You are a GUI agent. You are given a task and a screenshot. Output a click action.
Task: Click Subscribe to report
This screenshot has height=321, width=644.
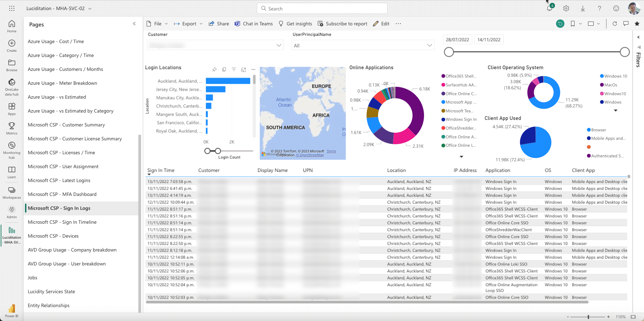coord(343,24)
